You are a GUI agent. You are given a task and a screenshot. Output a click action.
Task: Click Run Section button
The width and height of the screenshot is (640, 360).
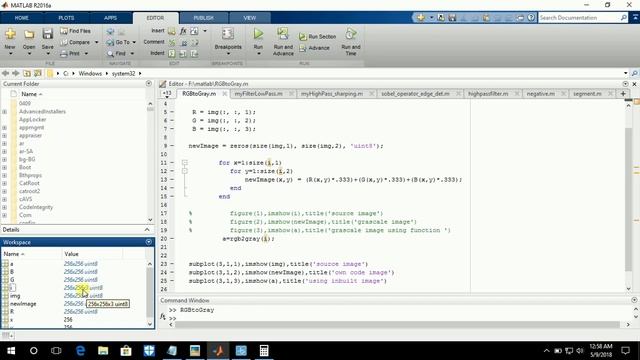318,37
